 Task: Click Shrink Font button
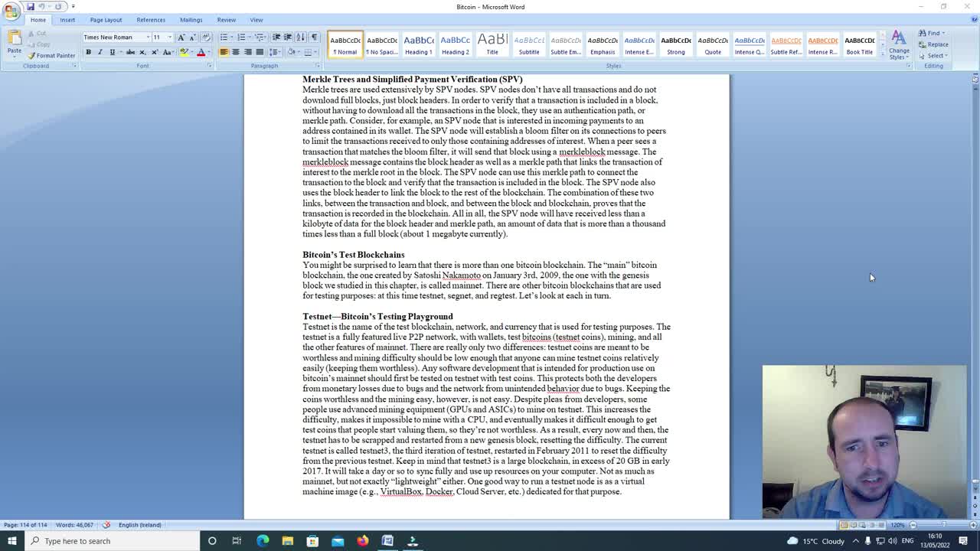click(x=191, y=37)
